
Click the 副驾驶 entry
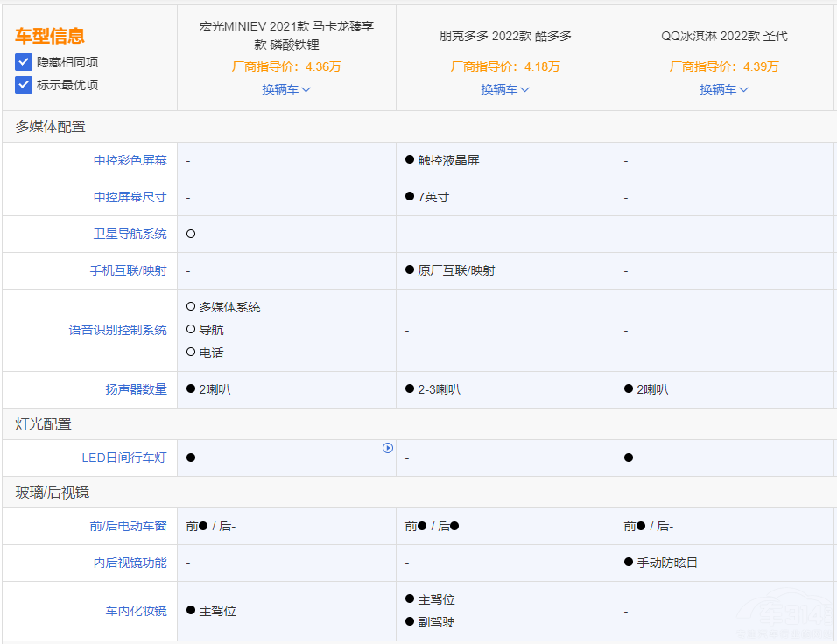[430, 622]
